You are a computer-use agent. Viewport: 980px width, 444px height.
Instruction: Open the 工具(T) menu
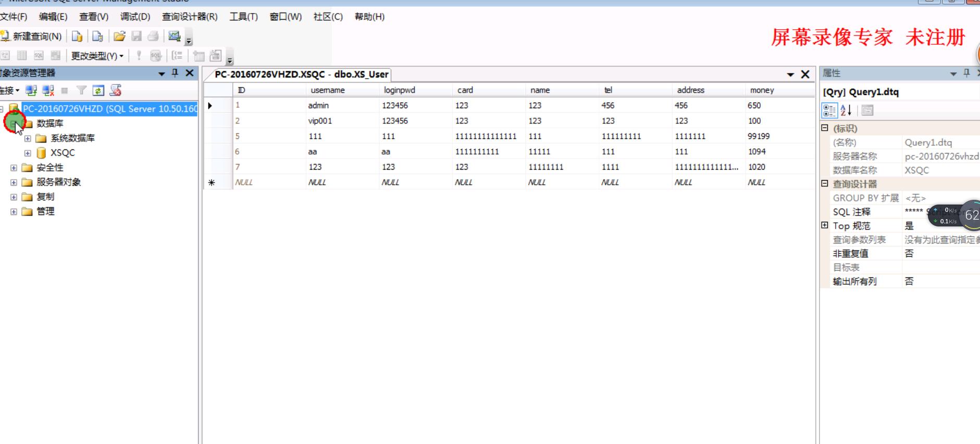tap(243, 17)
